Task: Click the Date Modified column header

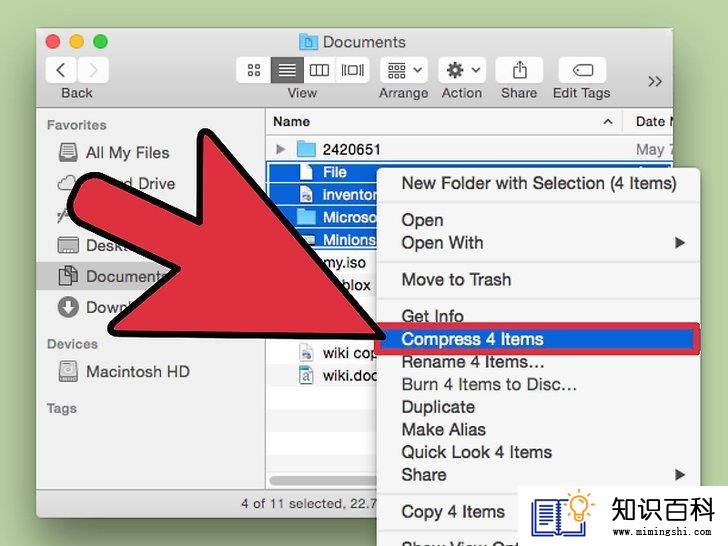Action: pyautogui.click(x=653, y=122)
